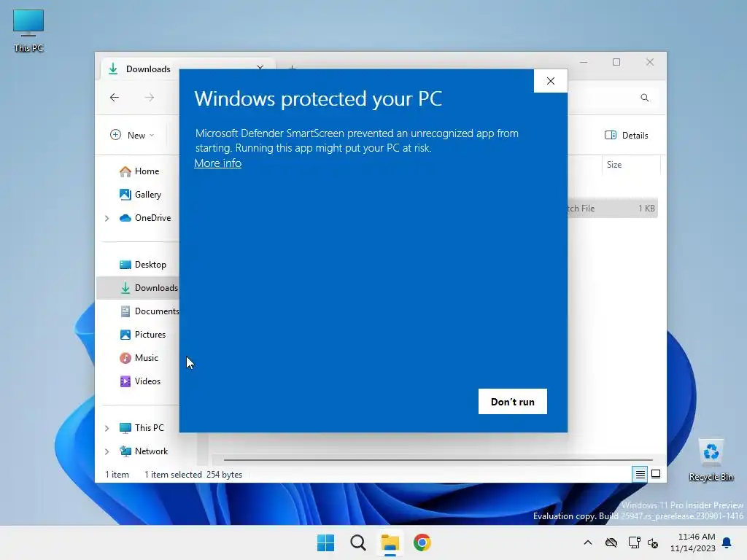Image resolution: width=747 pixels, height=560 pixels.
Task: Click "1 item selected 254 bytes" status text
Action: click(x=193, y=474)
